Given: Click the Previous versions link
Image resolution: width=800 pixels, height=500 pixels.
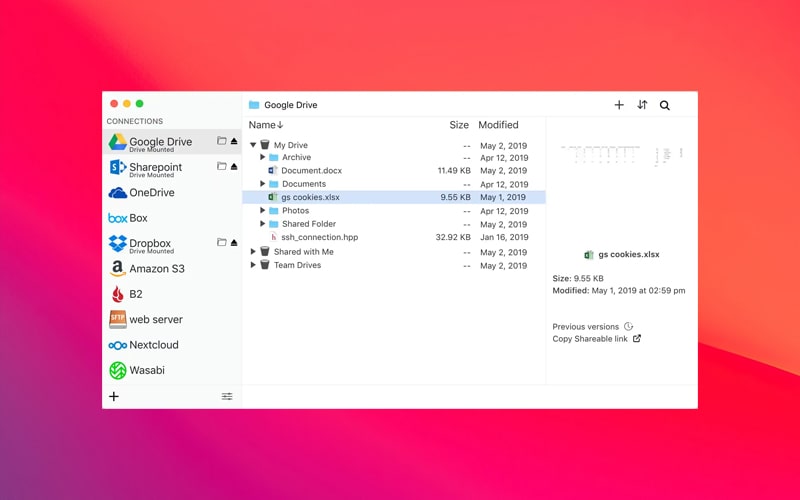Looking at the screenshot, I should (x=586, y=327).
